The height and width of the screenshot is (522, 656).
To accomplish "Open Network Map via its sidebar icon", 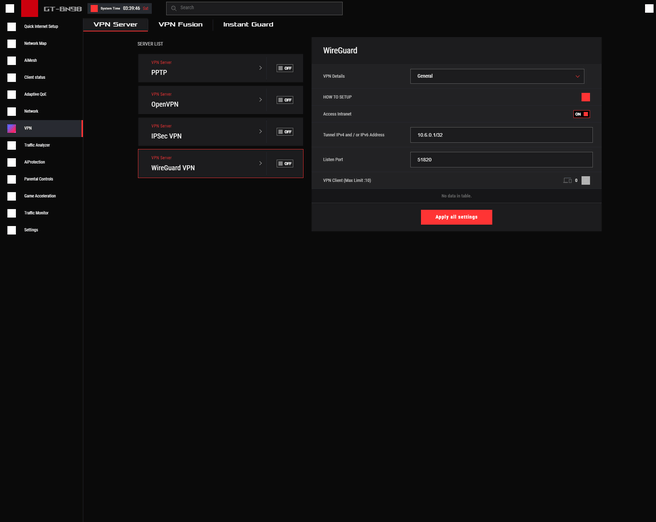I will tap(12, 44).
